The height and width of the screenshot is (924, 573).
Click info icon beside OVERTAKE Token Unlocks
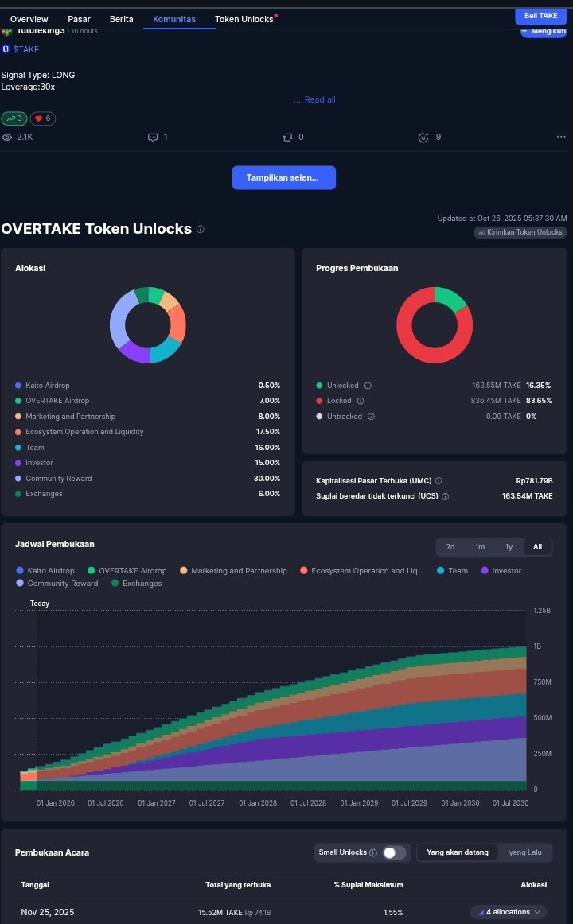click(201, 229)
